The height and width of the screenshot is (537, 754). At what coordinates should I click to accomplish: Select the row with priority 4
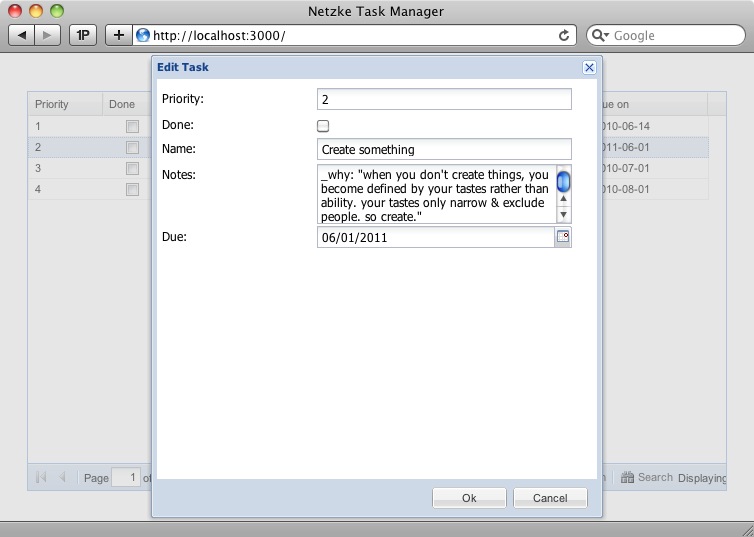click(x=90, y=189)
